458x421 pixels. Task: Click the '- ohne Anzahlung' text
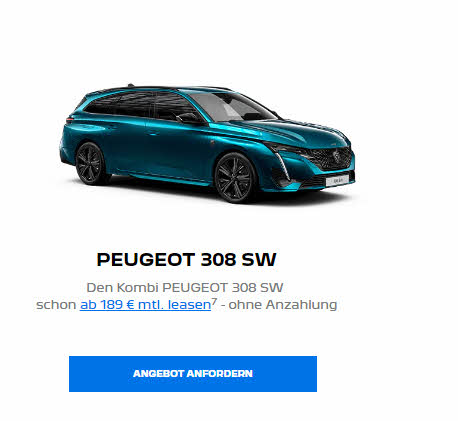(x=279, y=305)
